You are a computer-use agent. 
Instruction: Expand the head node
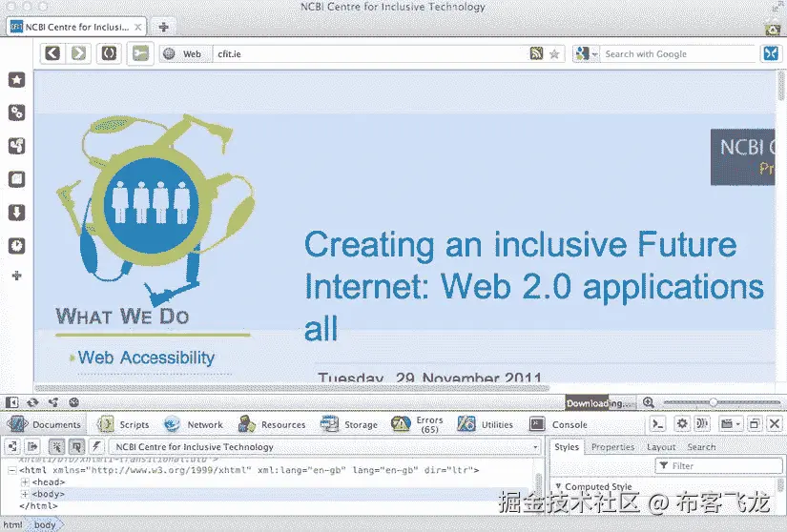tap(25, 482)
